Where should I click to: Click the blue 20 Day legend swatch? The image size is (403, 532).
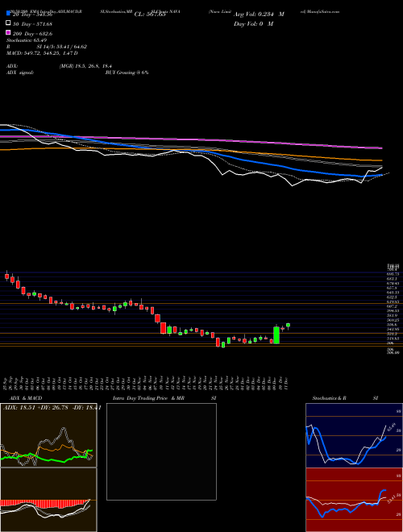(8, 14)
